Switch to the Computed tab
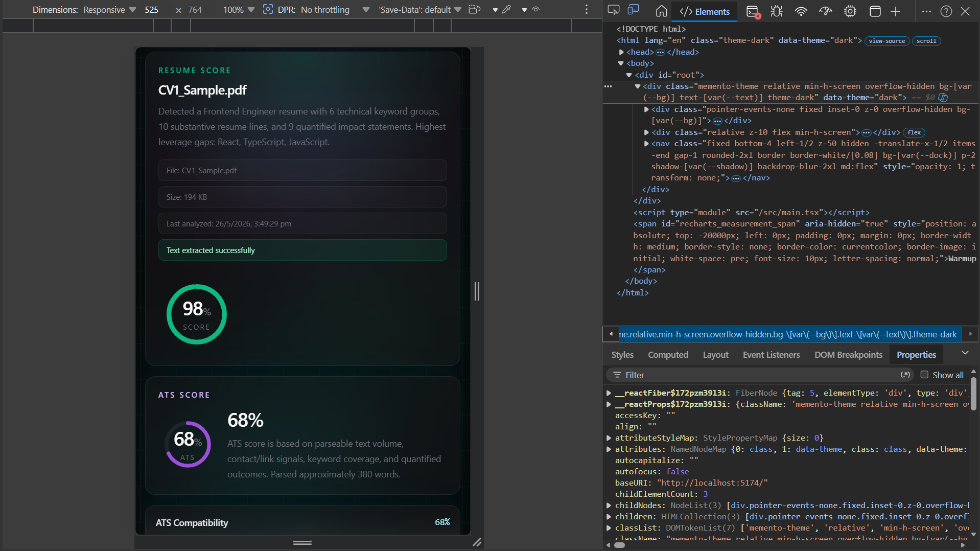Viewport: 980px width, 551px height. [668, 355]
